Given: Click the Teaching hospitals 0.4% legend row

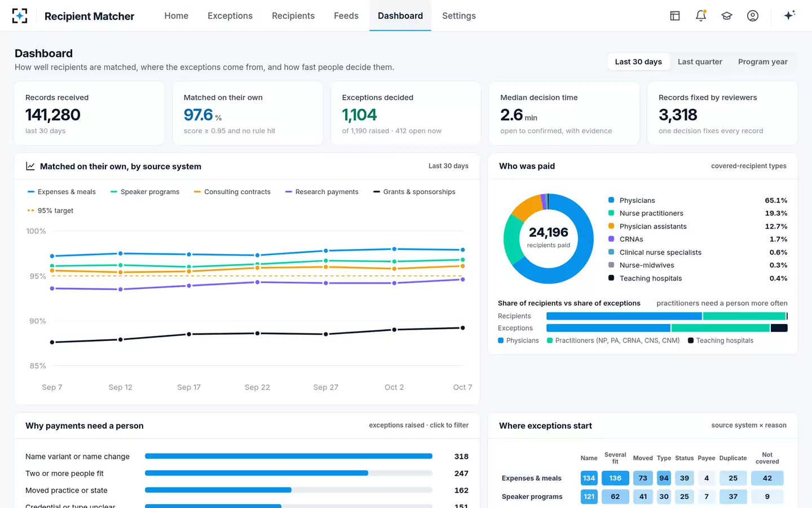Looking at the screenshot, I should [x=698, y=278].
